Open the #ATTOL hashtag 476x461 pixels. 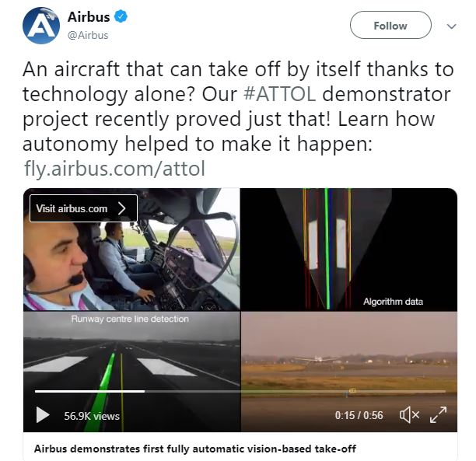click(x=279, y=94)
